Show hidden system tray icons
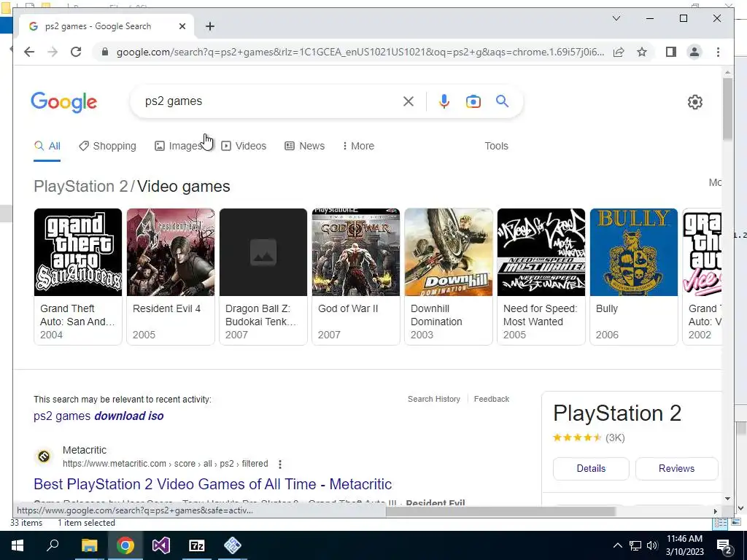This screenshot has height=560, width=747. point(617,545)
